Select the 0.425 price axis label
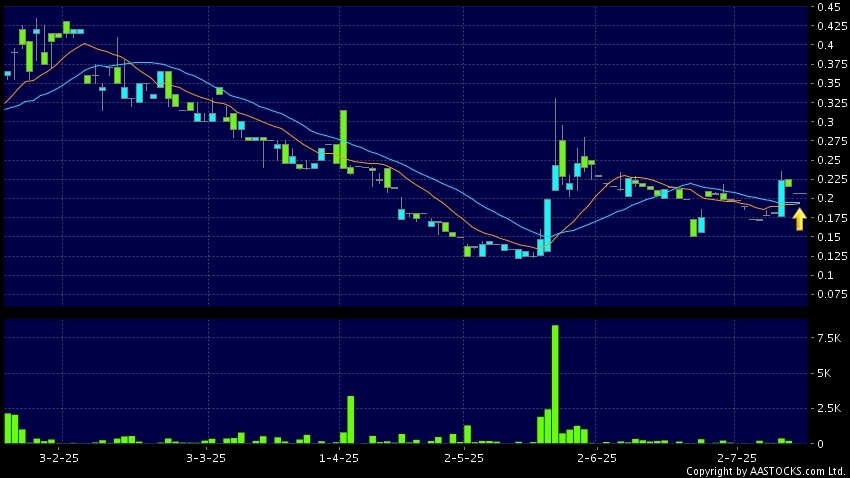Image resolution: width=850 pixels, height=478 pixels. point(832,26)
